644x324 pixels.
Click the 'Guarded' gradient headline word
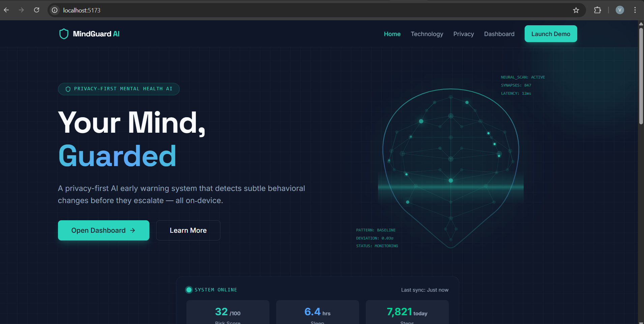[x=117, y=156]
